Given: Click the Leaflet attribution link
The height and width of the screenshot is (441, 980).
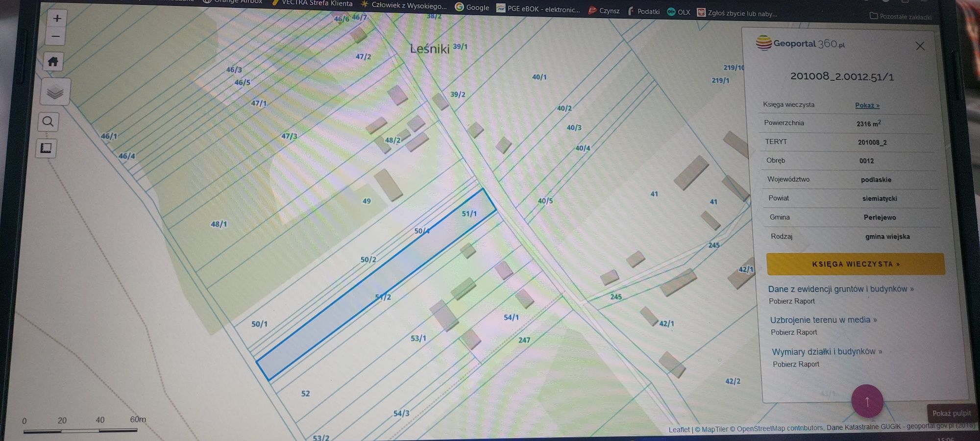Looking at the screenshot, I should click(679, 430).
